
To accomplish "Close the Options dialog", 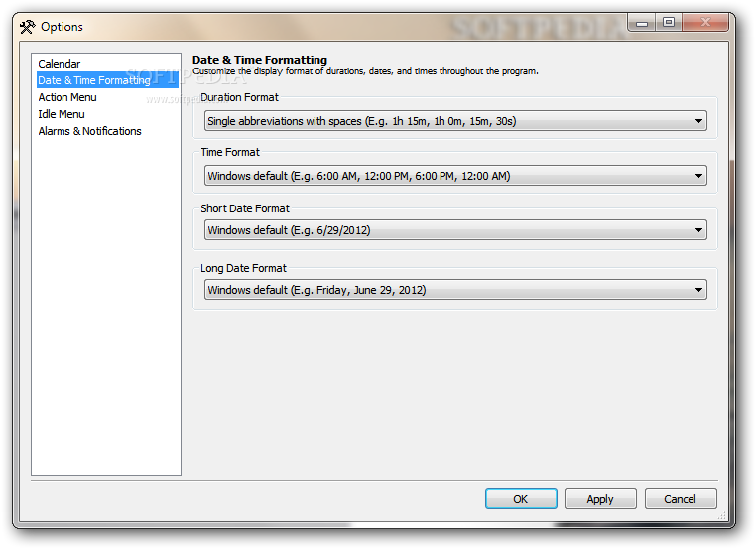I will tap(705, 23).
